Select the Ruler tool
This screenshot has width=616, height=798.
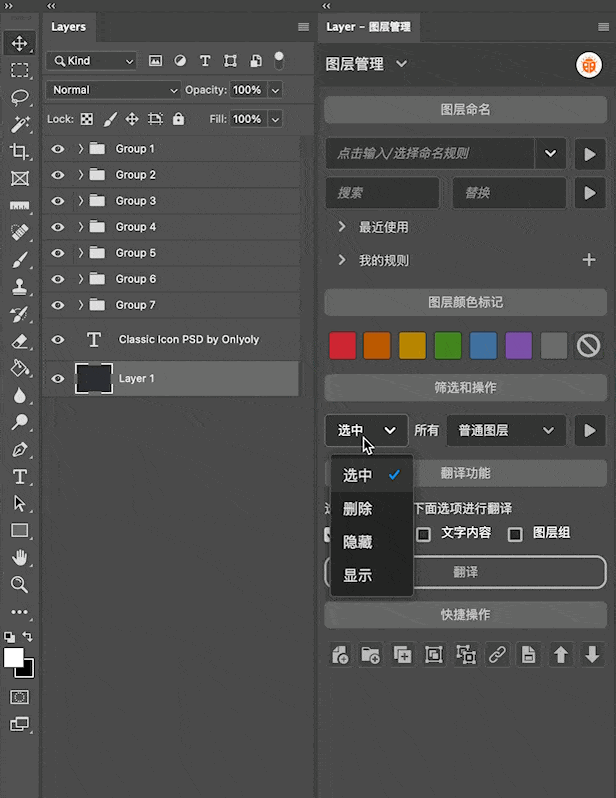click(19, 206)
